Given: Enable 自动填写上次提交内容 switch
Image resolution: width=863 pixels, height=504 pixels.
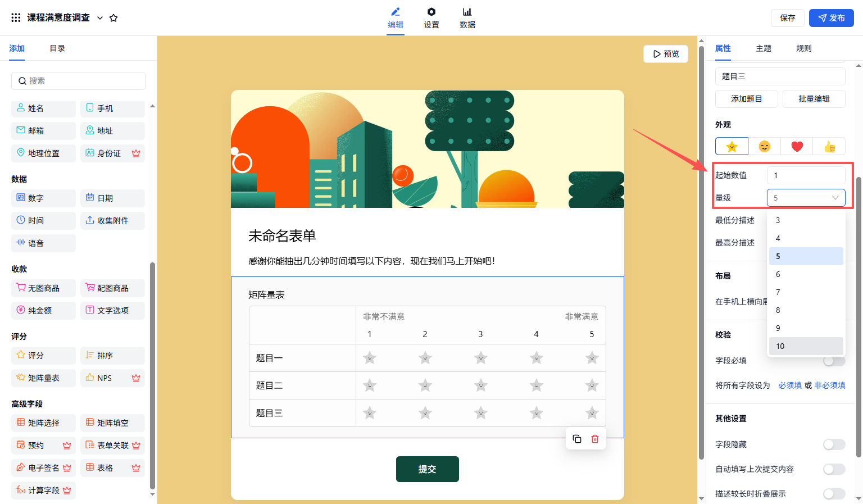Looking at the screenshot, I should pos(834,469).
